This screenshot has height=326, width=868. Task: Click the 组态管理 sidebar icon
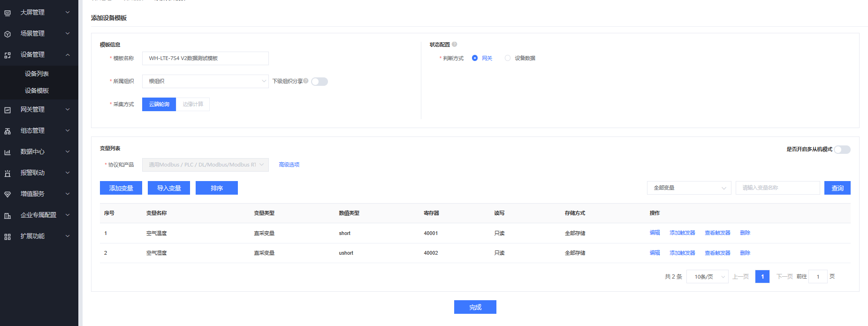[x=8, y=131]
